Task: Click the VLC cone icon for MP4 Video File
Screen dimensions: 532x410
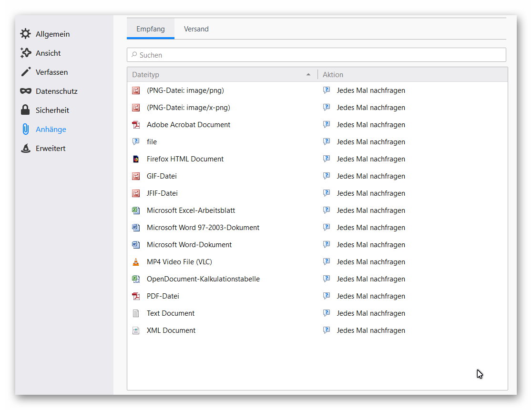Action: point(136,262)
